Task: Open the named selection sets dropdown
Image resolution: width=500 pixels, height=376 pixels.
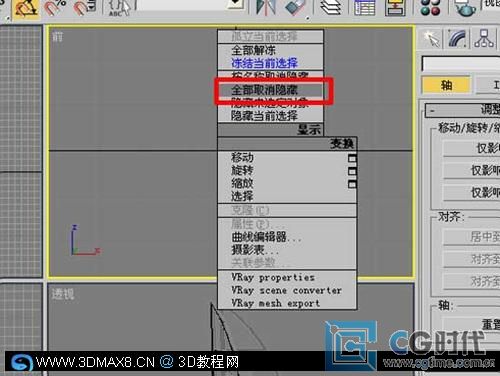Action: 236,3
